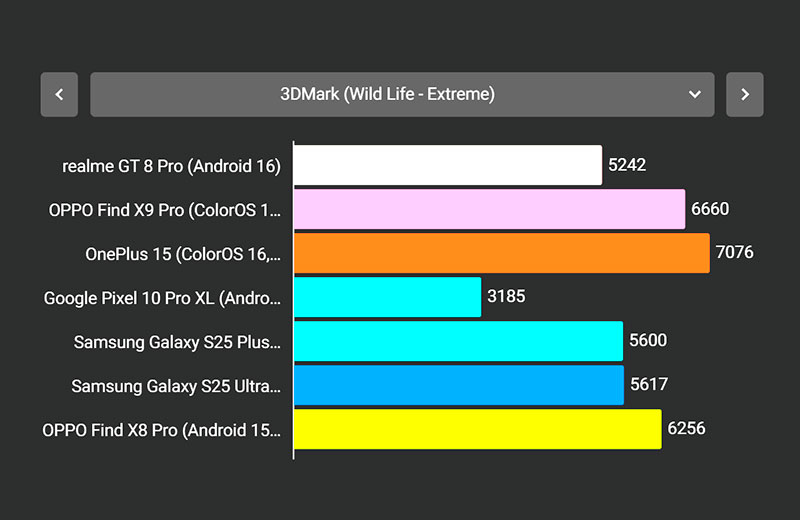Click the next benchmark arrow button

[x=744, y=95]
